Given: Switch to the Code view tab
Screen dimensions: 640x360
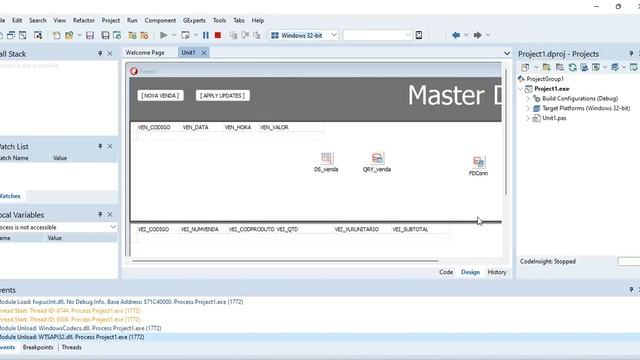Looking at the screenshot, I should coord(446,272).
